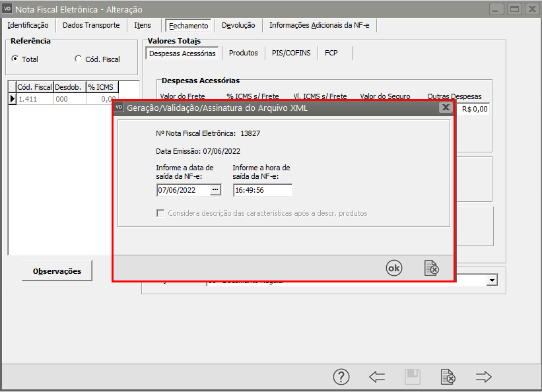542x392 pixels.
Task: Click the hora de saída time field
Action: [262, 190]
